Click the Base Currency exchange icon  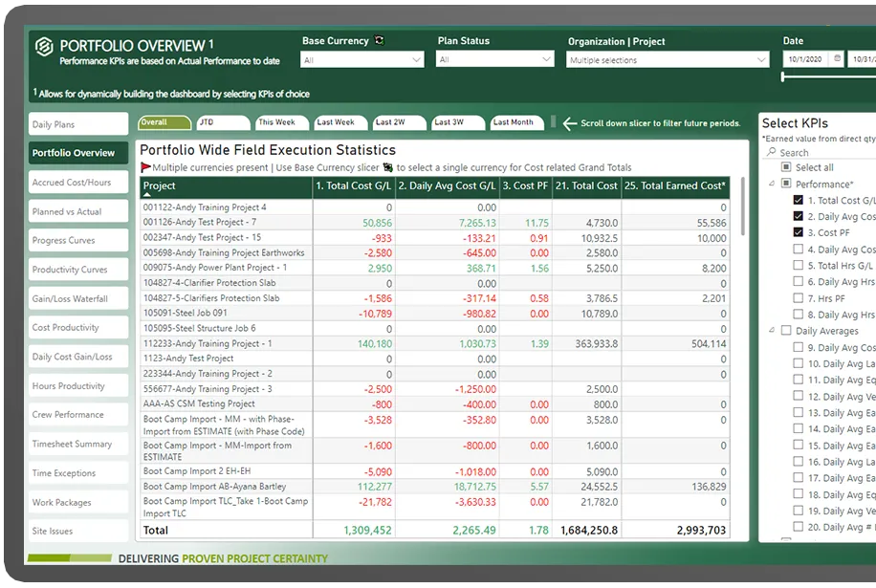[379, 41]
